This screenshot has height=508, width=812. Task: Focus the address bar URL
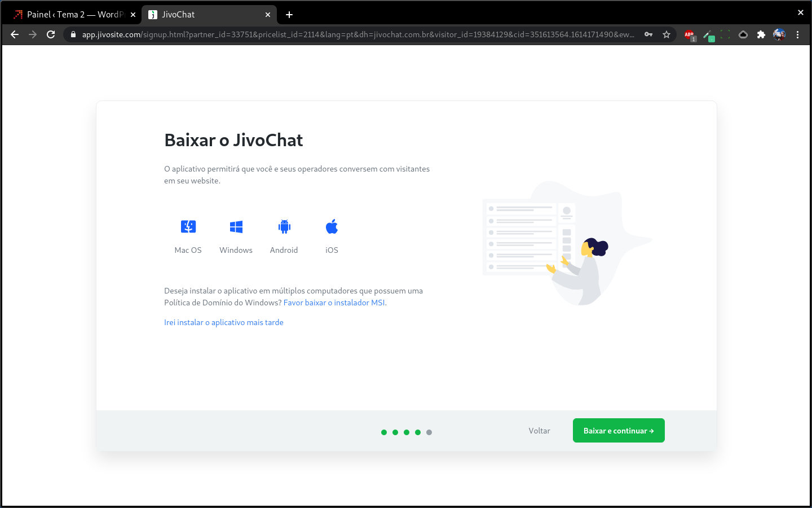[358, 34]
